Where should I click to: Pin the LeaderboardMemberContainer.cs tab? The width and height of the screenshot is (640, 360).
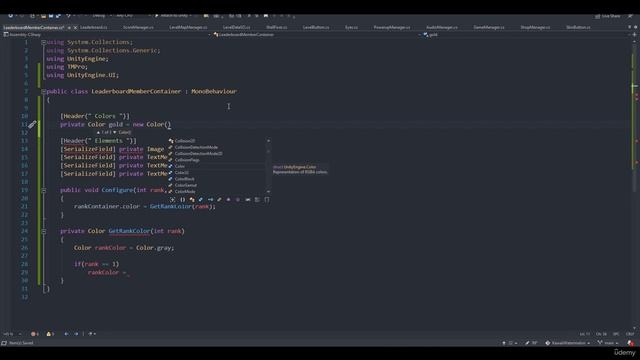[x=69, y=27]
